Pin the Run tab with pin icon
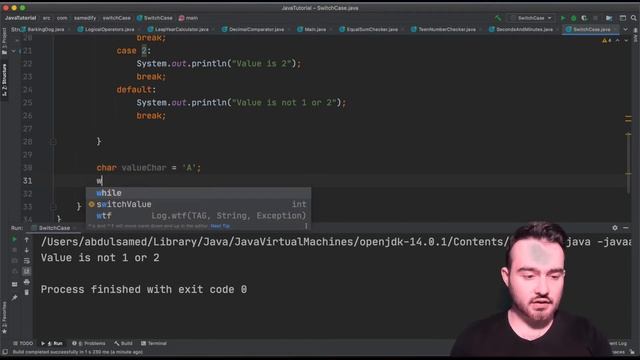 point(14,298)
